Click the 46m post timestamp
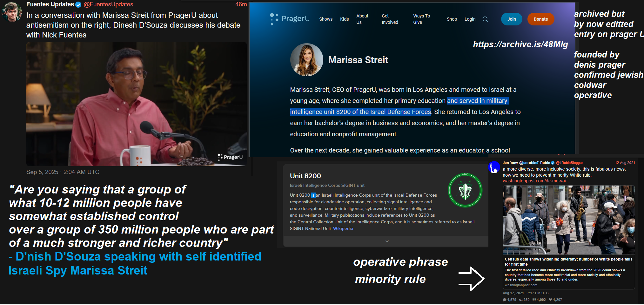 [241, 4]
